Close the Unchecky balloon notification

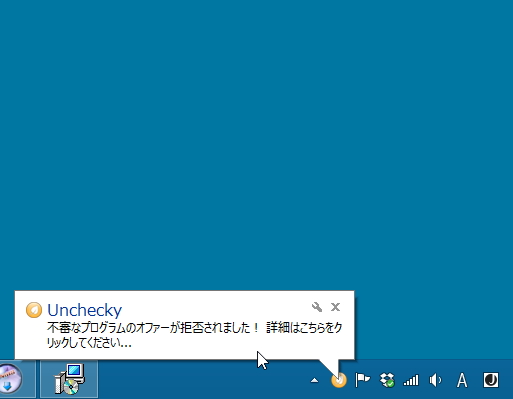pyautogui.click(x=335, y=307)
